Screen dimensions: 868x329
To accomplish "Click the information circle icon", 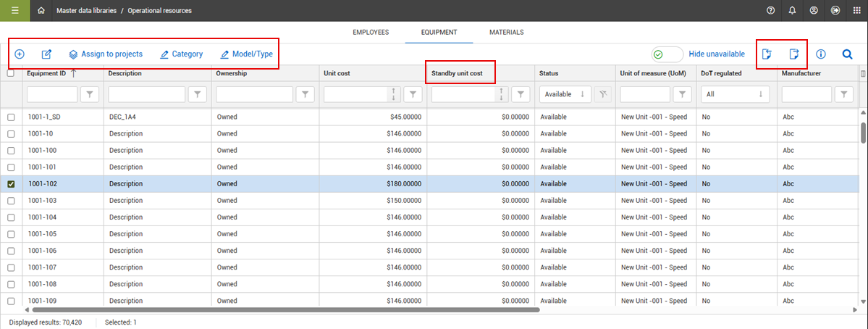I will pos(821,54).
